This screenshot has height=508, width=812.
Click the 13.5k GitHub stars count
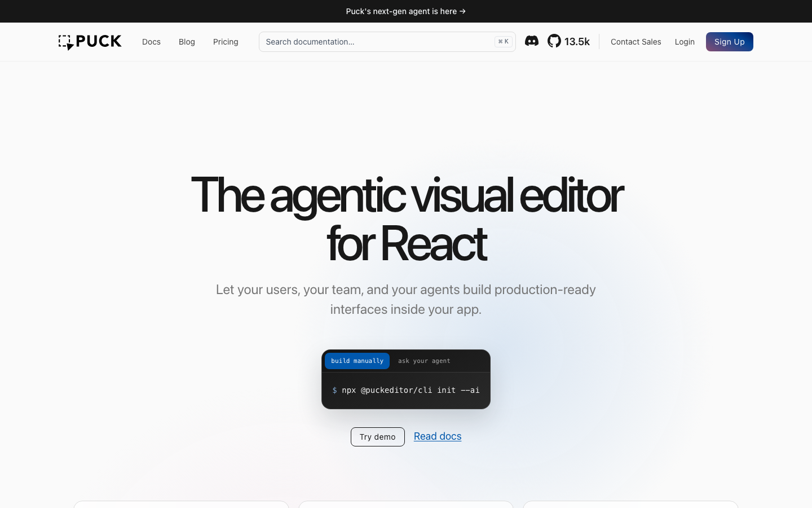click(577, 42)
